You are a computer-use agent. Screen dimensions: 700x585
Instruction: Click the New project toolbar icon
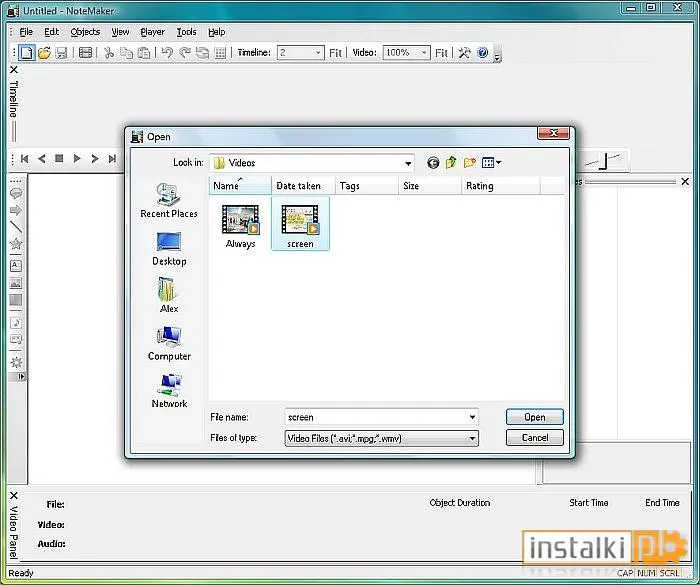[26, 53]
